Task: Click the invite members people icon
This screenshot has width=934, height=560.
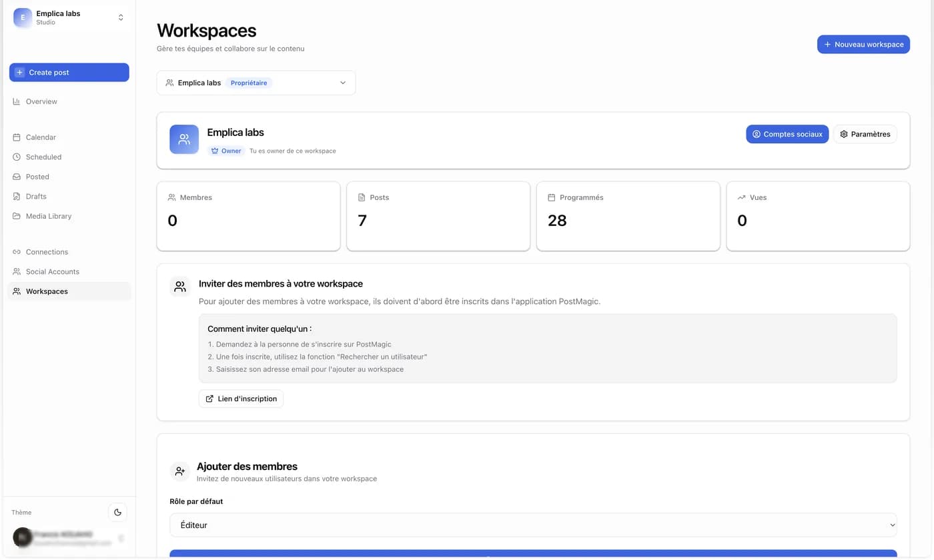Action: coord(180,287)
